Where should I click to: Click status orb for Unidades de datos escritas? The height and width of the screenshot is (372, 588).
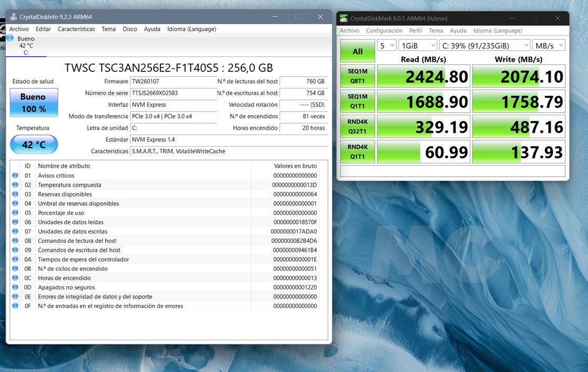point(15,231)
